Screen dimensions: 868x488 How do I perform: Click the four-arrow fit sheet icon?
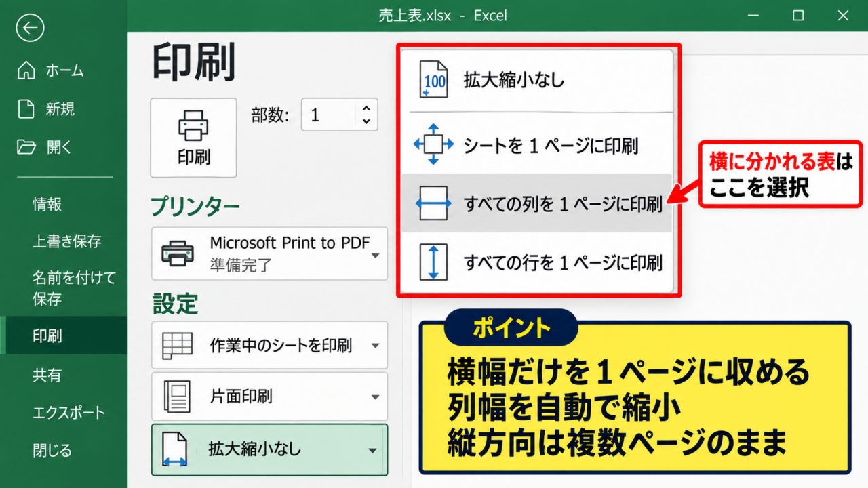click(x=433, y=144)
